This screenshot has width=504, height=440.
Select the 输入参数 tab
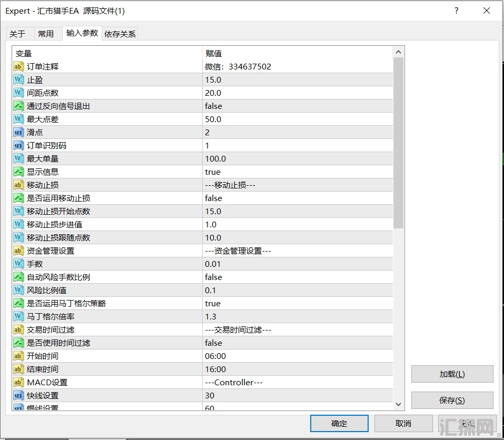coord(82,33)
